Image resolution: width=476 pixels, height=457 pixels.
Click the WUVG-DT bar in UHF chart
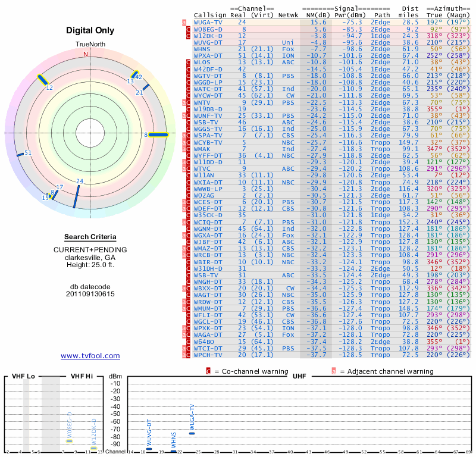(x=149, y=449)
